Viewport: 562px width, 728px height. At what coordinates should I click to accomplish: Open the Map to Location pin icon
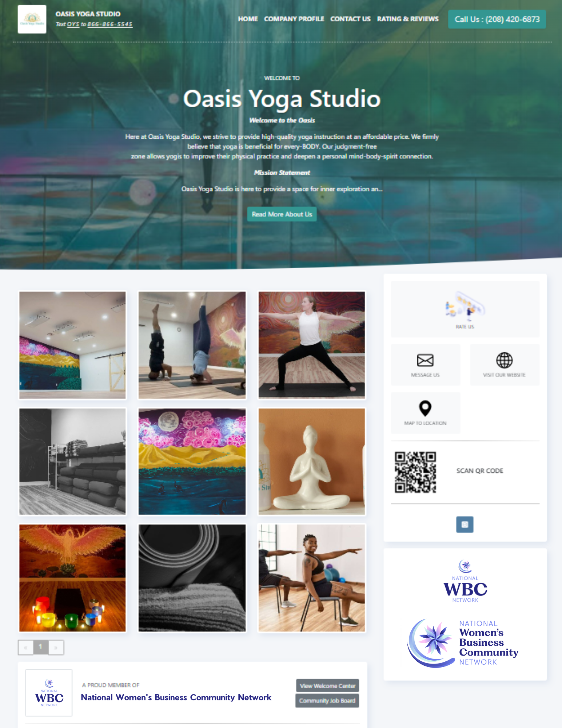(x=425, y=408)
